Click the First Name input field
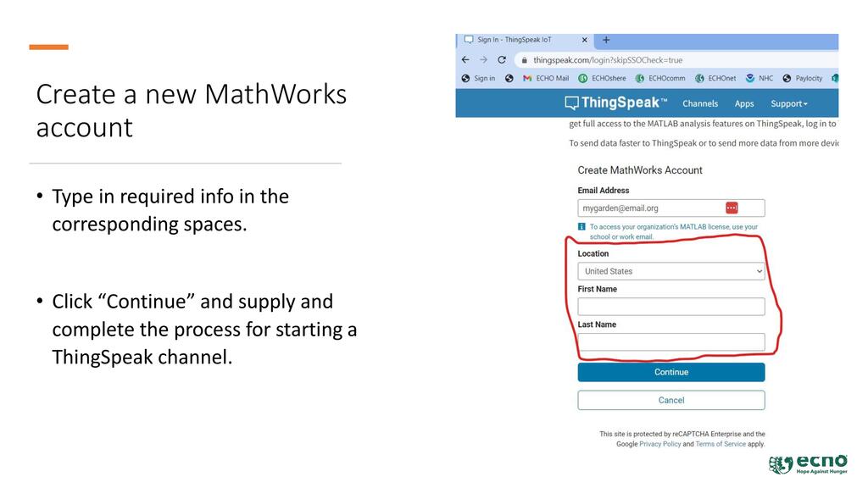This screenshot has width=868, height=488. (670, 307)
